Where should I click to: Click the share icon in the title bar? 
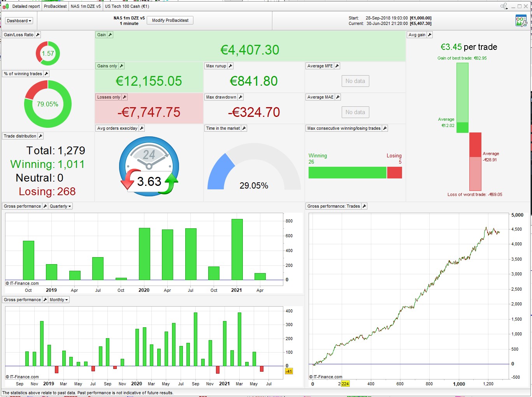(504, 6)
